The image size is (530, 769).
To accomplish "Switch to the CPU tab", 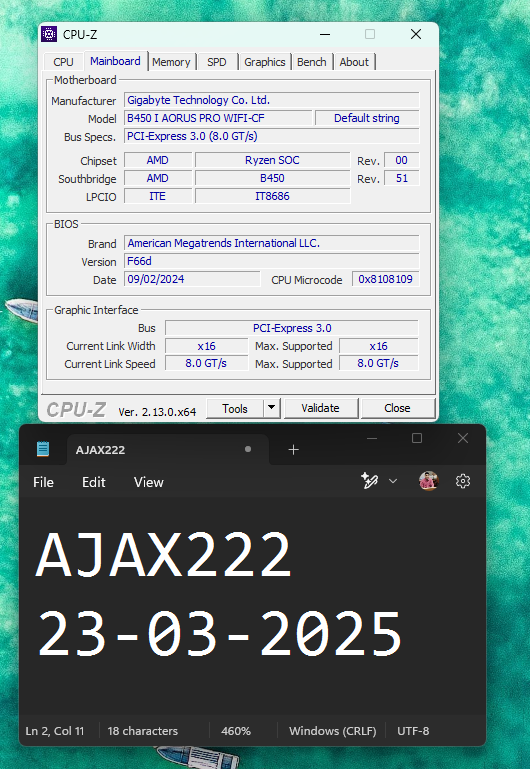I will [63, 62].
